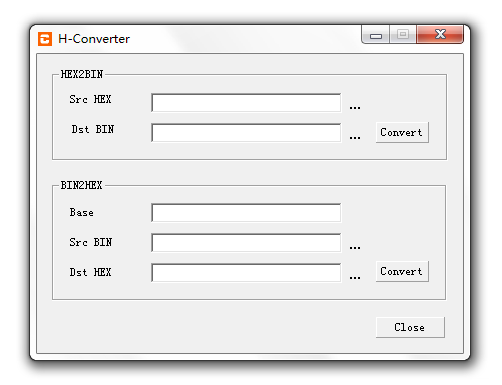Screen dimensions: 502x385
Task: Click the H-Converter orange app icon
Action: tap(45, 39)
